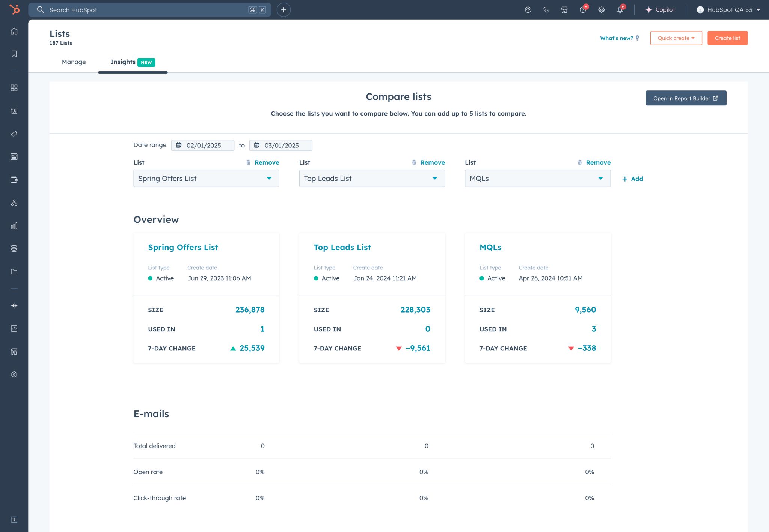Expand the Quick create menu
Screen dimensions: 769x532
click(676, 38)
